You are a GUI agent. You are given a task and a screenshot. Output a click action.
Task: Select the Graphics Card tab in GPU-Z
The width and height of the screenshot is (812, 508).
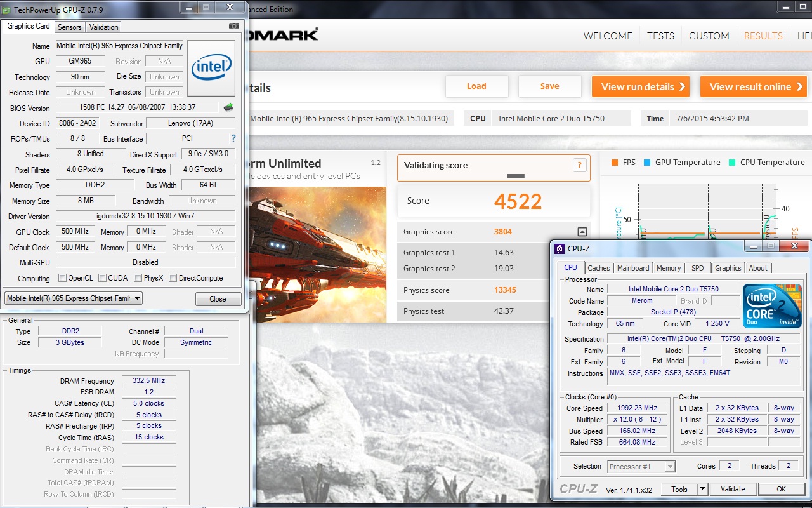point(29,26)
